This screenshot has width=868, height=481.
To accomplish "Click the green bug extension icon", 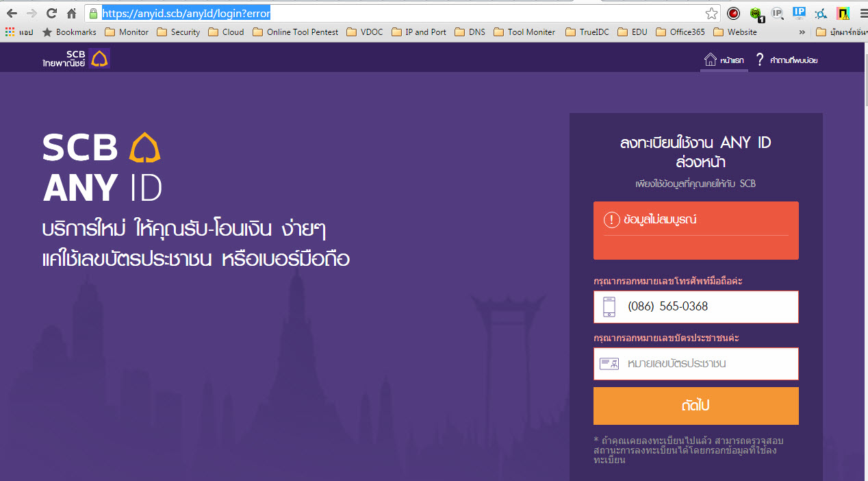I will tap(756, 13).
